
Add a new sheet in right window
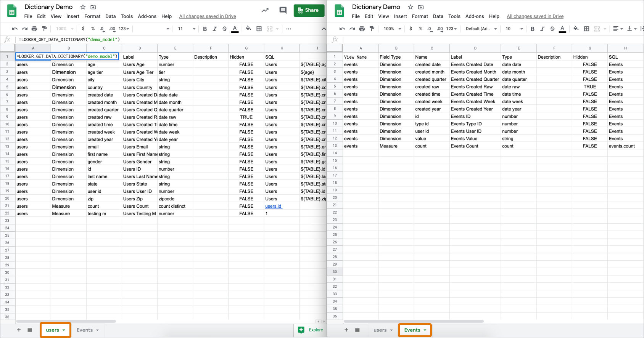click(x=346, y=330)
